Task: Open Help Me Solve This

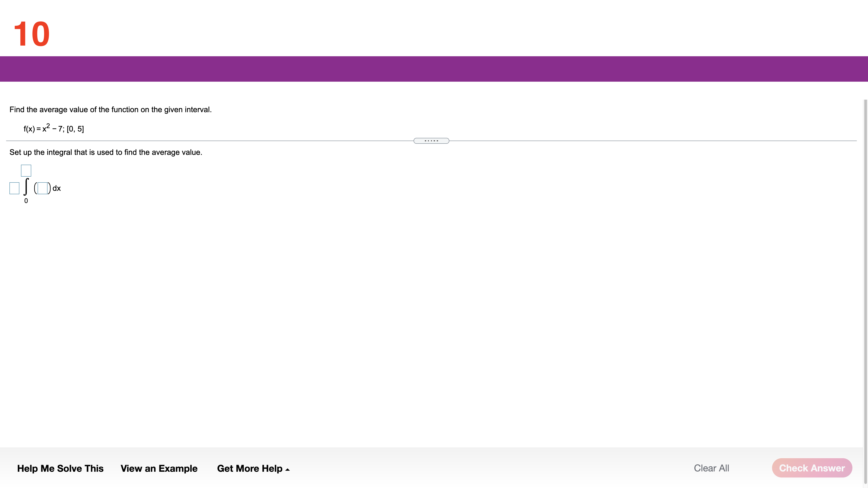Action: coord(60,468)
